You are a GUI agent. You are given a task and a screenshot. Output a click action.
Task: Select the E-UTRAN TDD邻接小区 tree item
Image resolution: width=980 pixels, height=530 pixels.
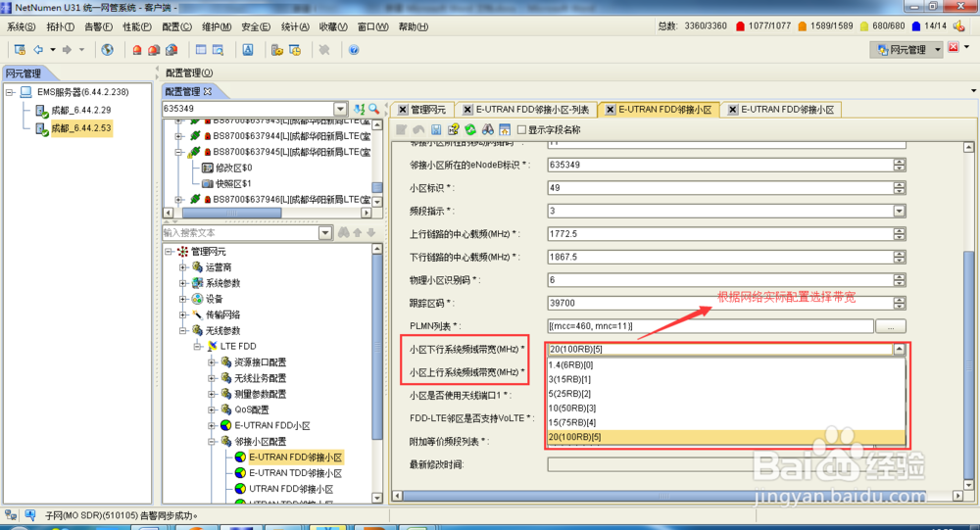point(295,473)
